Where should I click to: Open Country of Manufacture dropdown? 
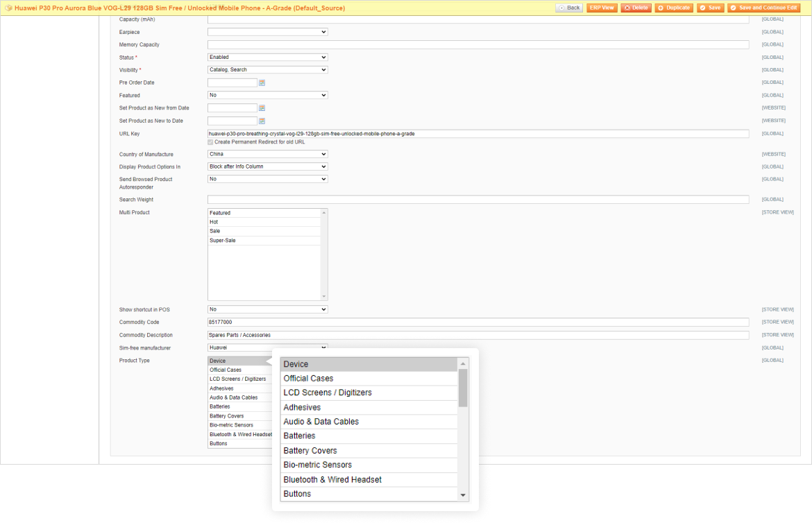[x=267, y=154]
